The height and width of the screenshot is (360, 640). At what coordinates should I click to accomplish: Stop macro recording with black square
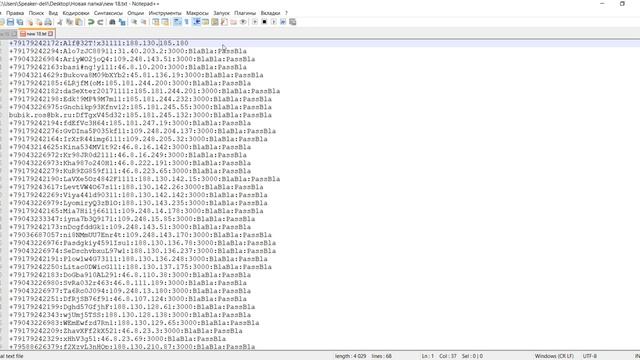tap(264, 22)
